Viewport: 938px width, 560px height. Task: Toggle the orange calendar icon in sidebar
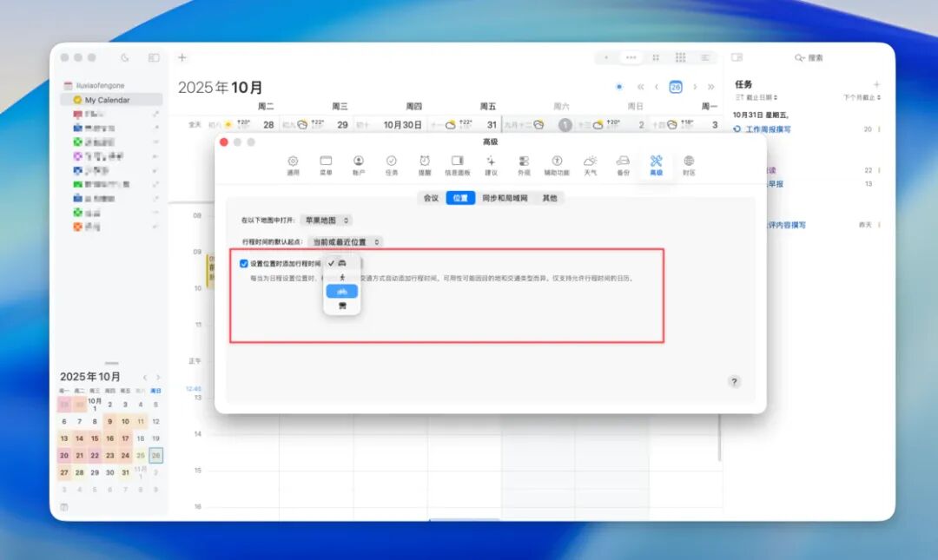pyautogui.click(x=77, y=227)
